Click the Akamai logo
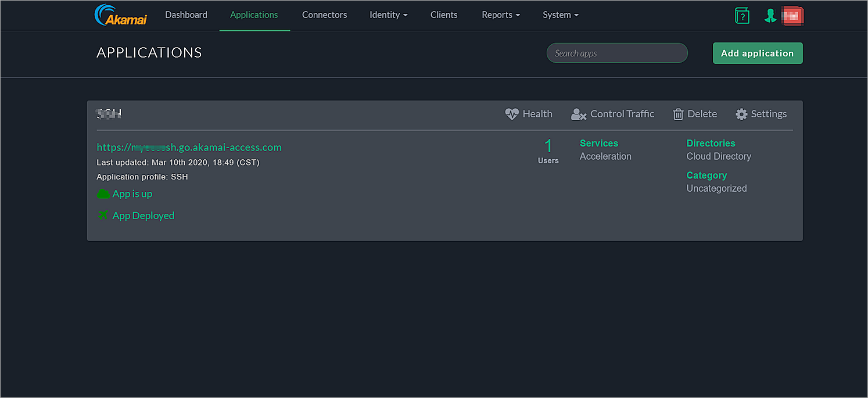 121,15
